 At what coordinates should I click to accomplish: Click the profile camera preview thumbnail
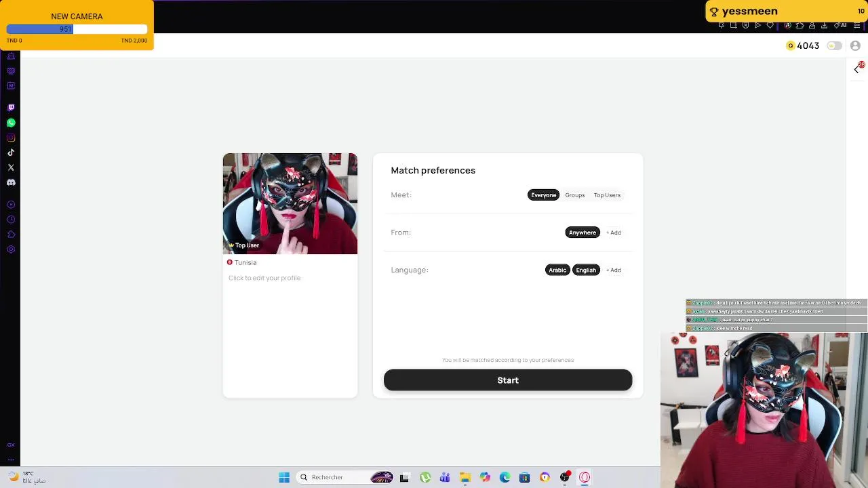(290, 204)
